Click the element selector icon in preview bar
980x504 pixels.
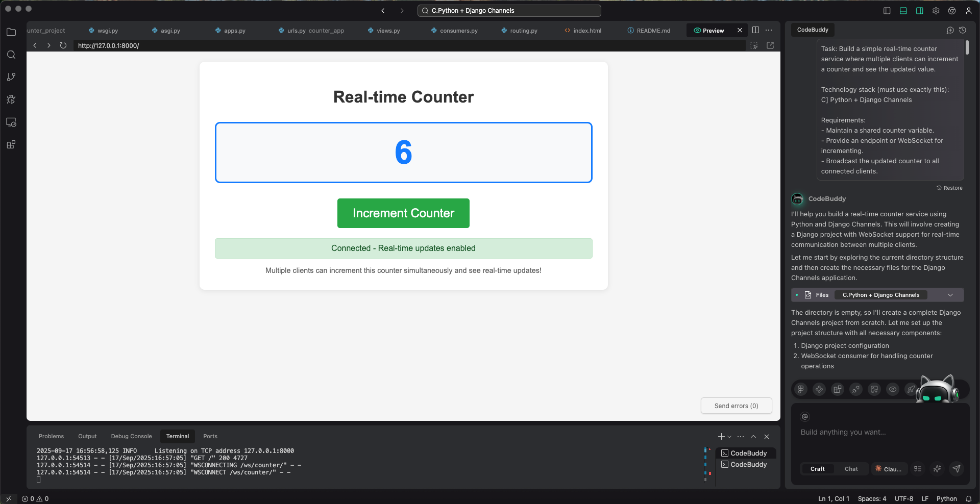[754, 45]
